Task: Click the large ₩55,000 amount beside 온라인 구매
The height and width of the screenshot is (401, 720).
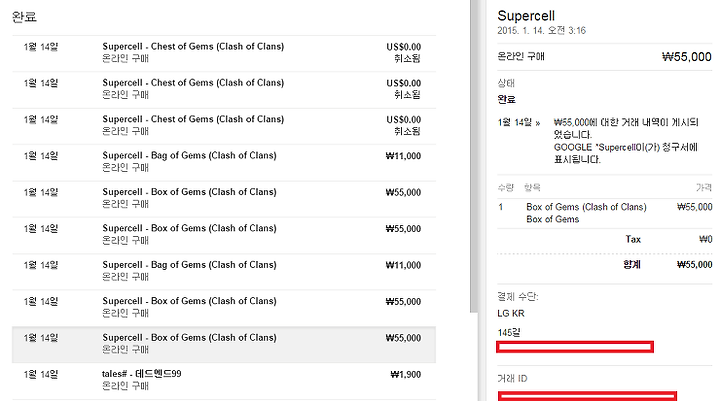Action: pyautogui.click(x=686, y=57)
